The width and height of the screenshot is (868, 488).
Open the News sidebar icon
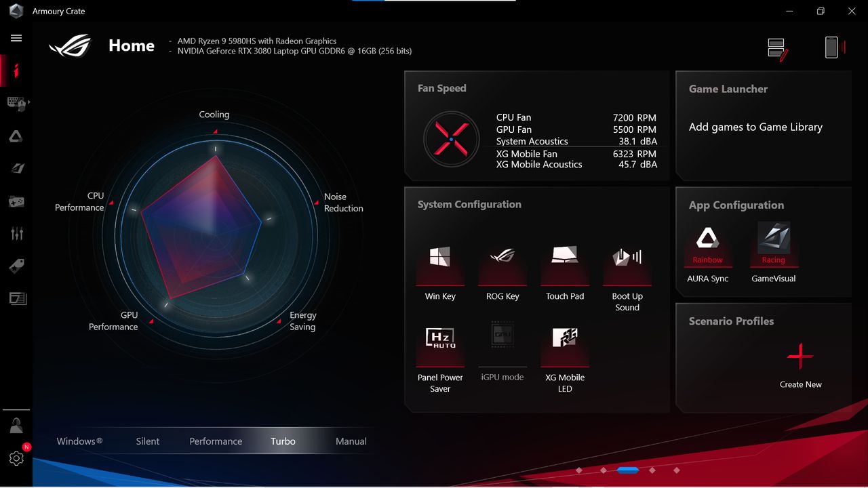[16, 298]
